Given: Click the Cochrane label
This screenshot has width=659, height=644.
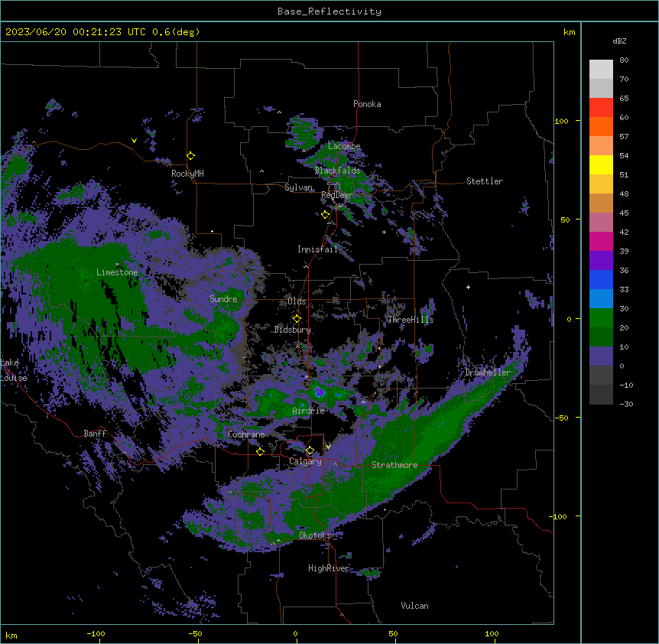Looking at the screenshot, I should click(x=246, y=434).
